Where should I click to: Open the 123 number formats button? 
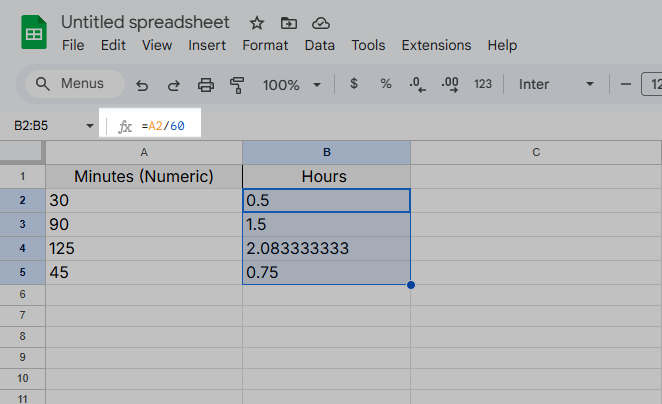point(483,85)
